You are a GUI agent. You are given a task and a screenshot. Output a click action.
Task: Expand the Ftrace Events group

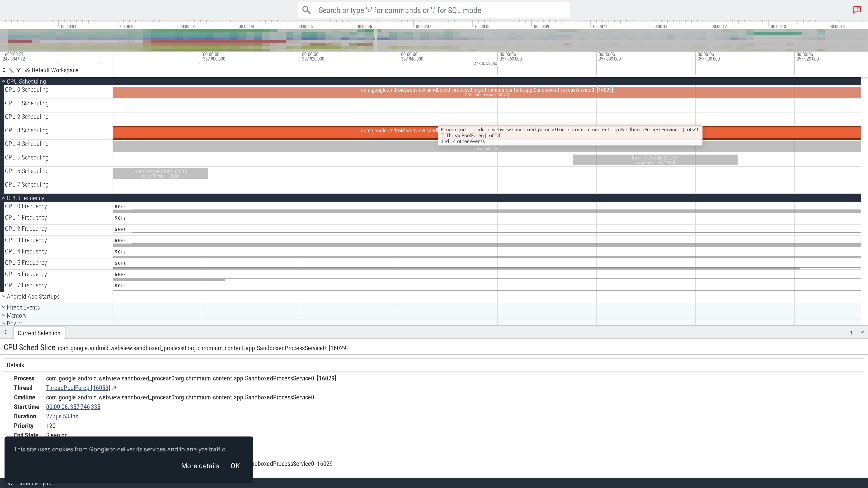[4, 307]
